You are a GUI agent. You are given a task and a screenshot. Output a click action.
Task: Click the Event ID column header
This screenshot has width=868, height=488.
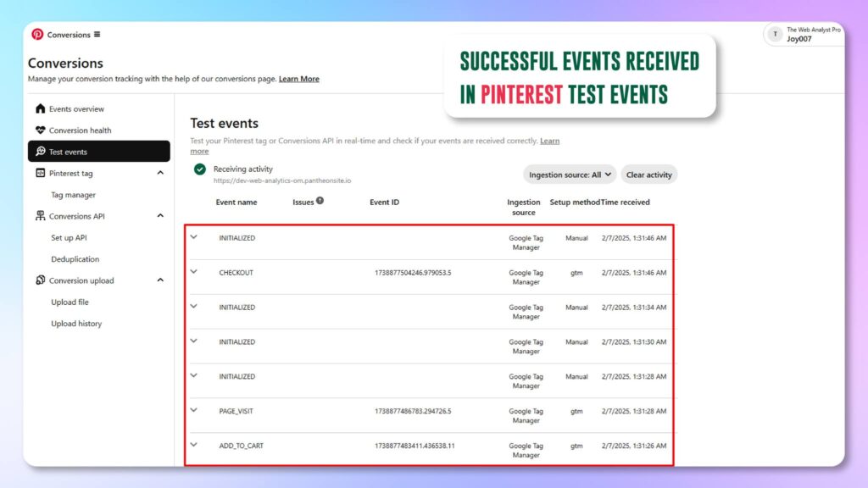click(384, 202)
